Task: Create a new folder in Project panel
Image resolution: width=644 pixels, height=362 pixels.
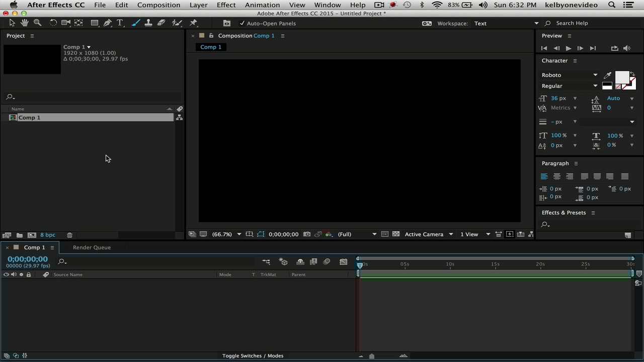Action: pos(19,235)
